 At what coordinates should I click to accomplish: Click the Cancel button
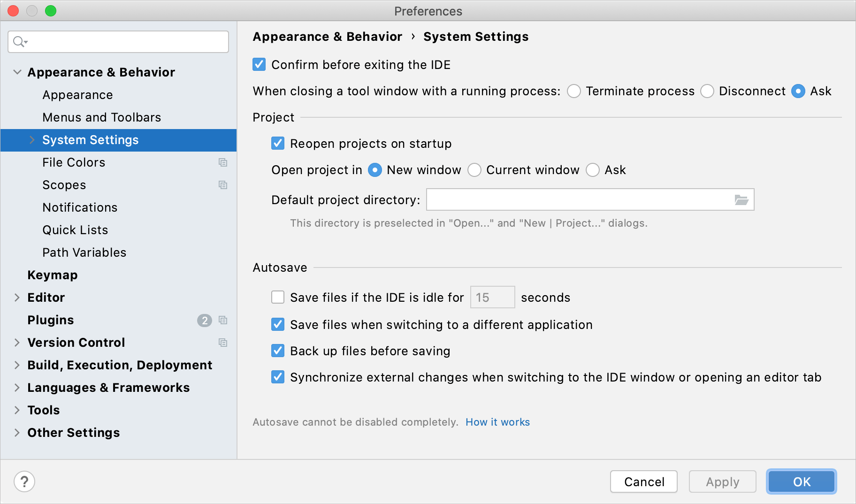(644, 482)
